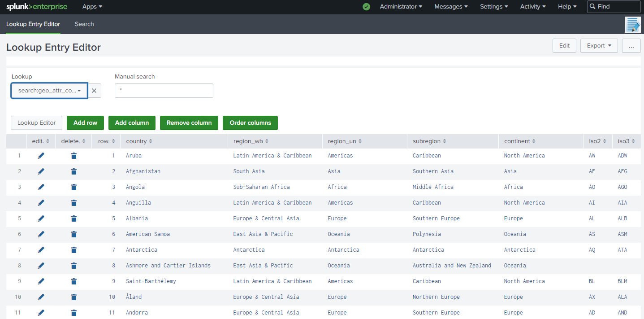Delete the Albania row trash icon

pyautogui.click(x=74, y=218)
